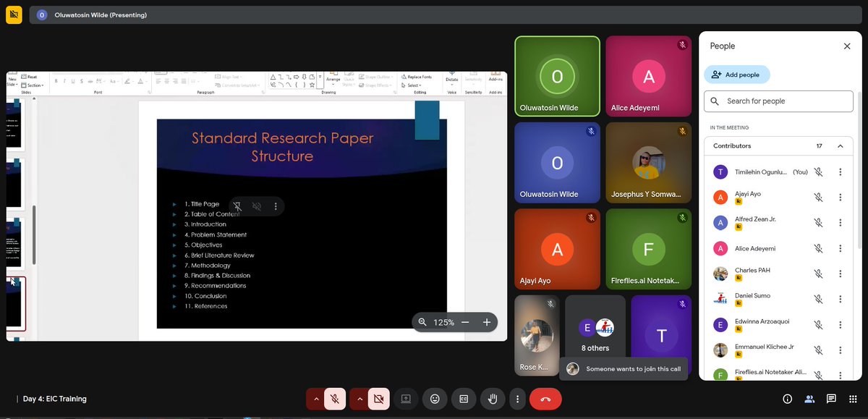This screenshot has width=868, height=419.
Task: Open the in-call chat messages
Action: pyautogui.click(x=830, y=398)
